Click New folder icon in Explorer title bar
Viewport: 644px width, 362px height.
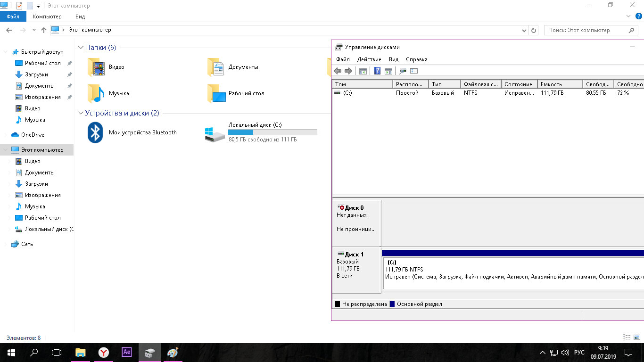coord(30,6)
